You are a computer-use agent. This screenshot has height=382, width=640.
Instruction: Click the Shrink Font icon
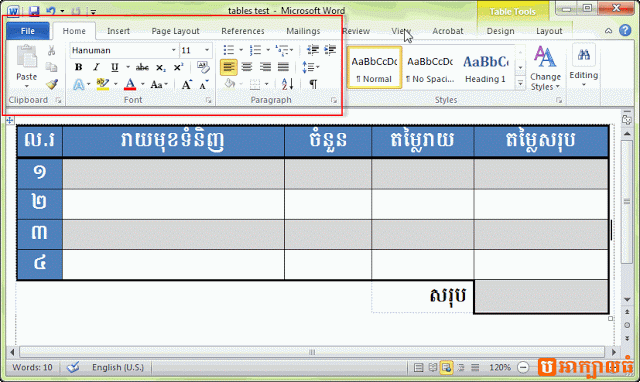click(x=204, y=84)
